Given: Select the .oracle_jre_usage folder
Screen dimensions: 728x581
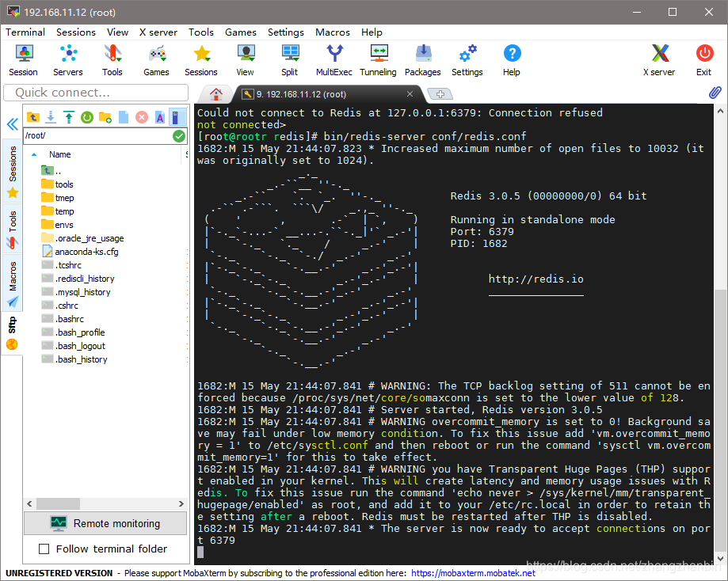Looking at the screenshot, I should point(82,238).
